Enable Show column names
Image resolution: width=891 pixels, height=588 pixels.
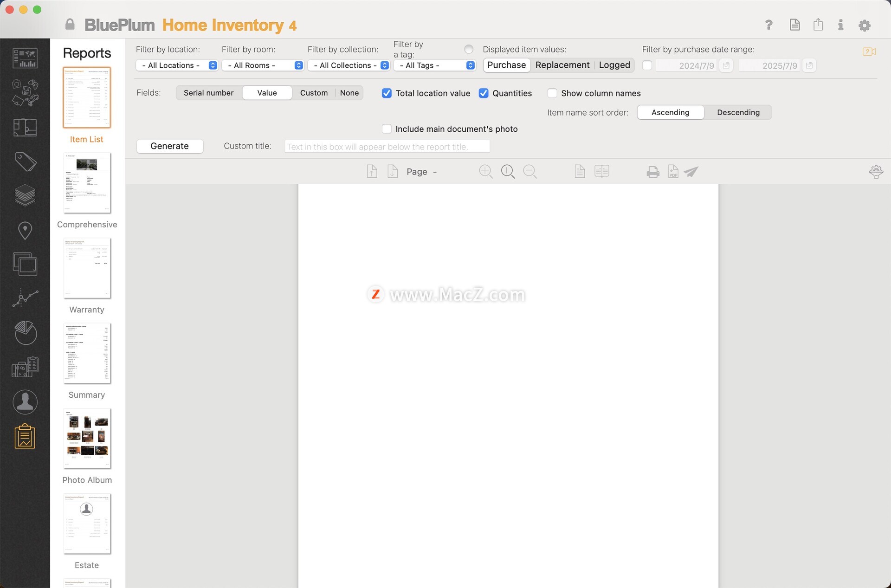[x=552, y=93]
